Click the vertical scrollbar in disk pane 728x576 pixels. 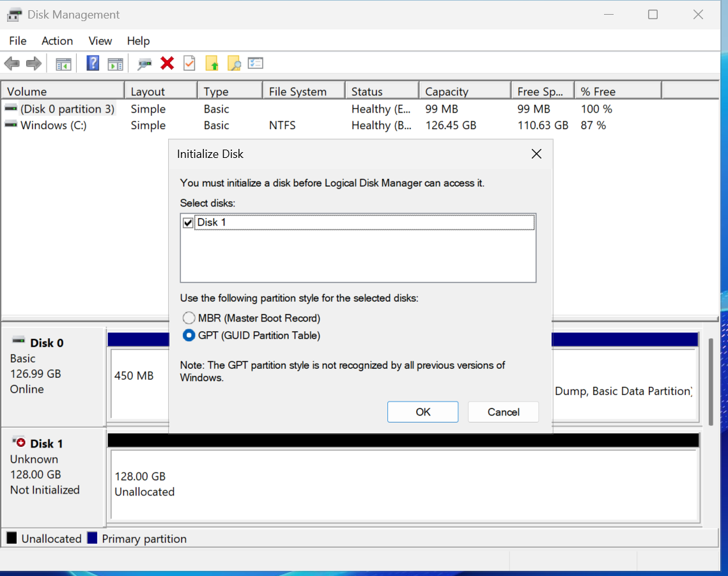coord(710,382)
